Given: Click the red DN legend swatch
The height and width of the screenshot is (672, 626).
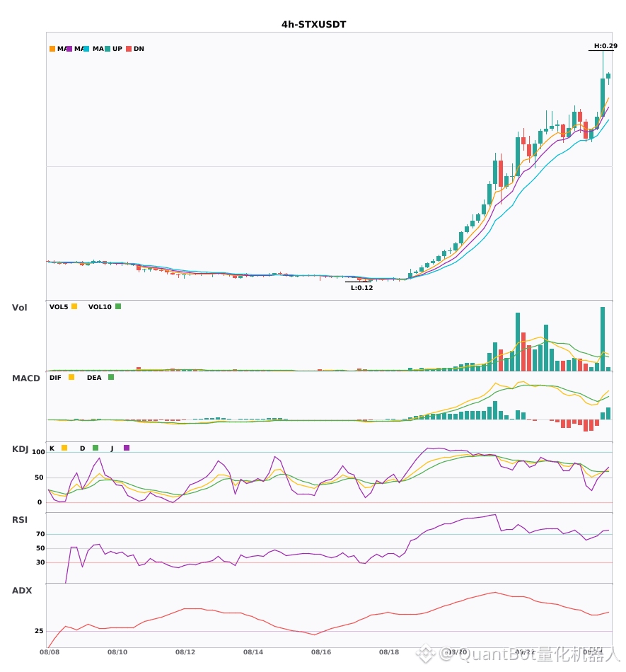Looking at the screenshot, I should point(129,49).
